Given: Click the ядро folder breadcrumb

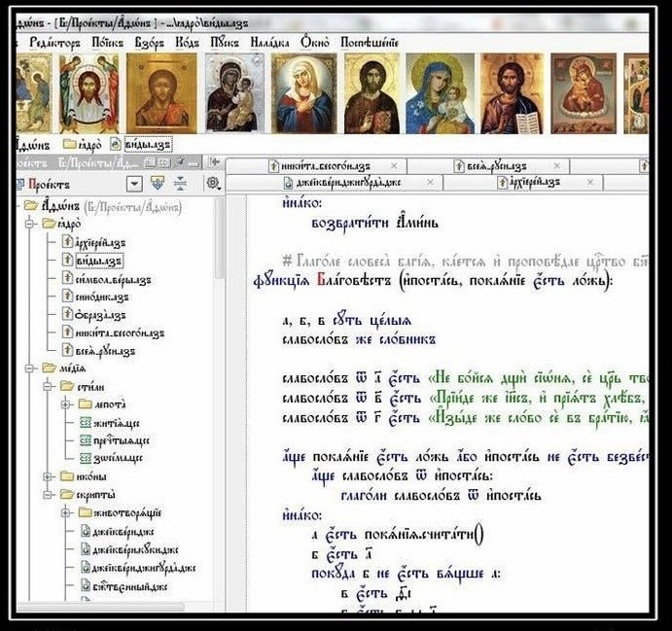Looking at the screenshot, I should (x=83, y=145).
